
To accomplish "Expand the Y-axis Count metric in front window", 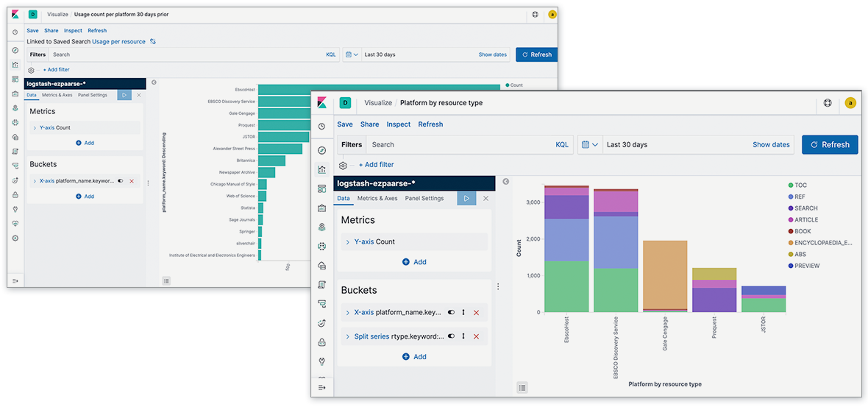I will point(347,241).
